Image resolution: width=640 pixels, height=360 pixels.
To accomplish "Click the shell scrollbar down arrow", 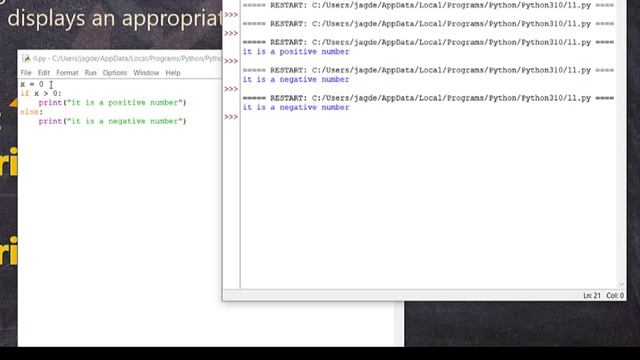I will 621,284.
